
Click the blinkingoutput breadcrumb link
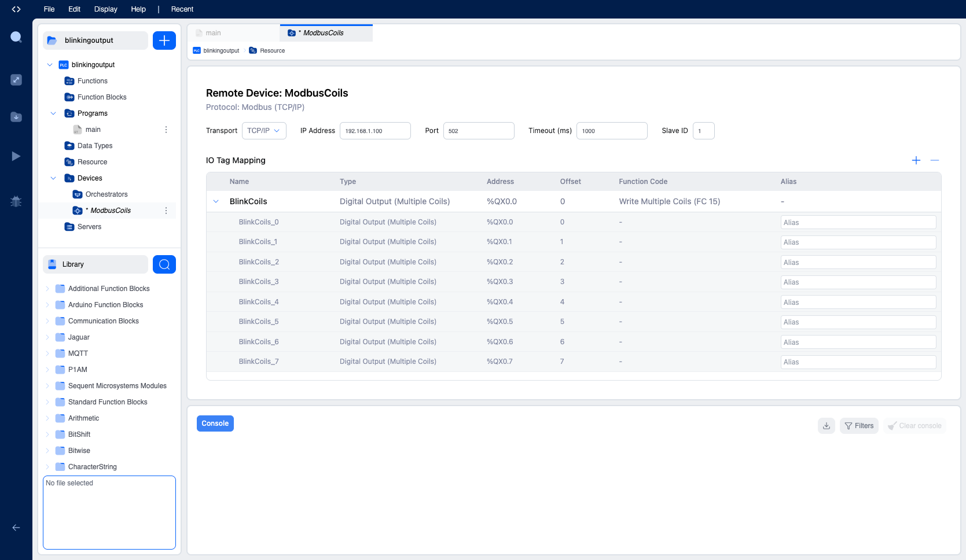pos(221,51)
